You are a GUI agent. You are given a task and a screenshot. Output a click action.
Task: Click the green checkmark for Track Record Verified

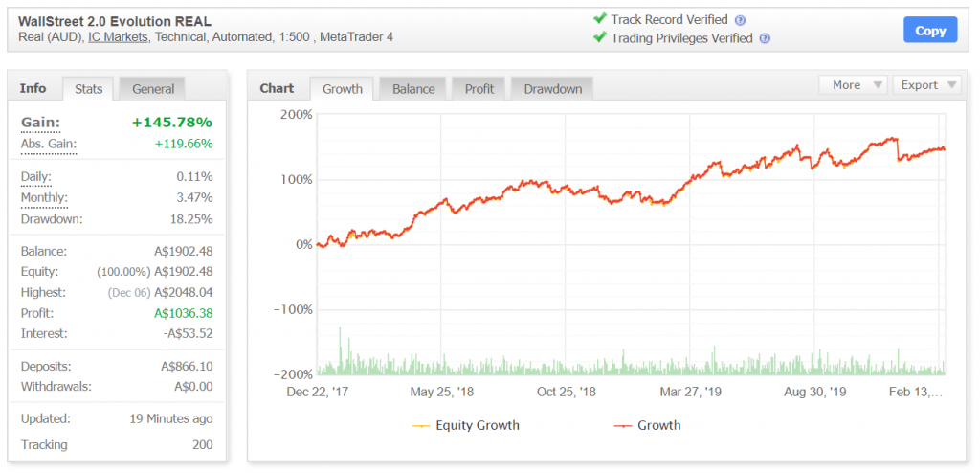pos(600,19)
